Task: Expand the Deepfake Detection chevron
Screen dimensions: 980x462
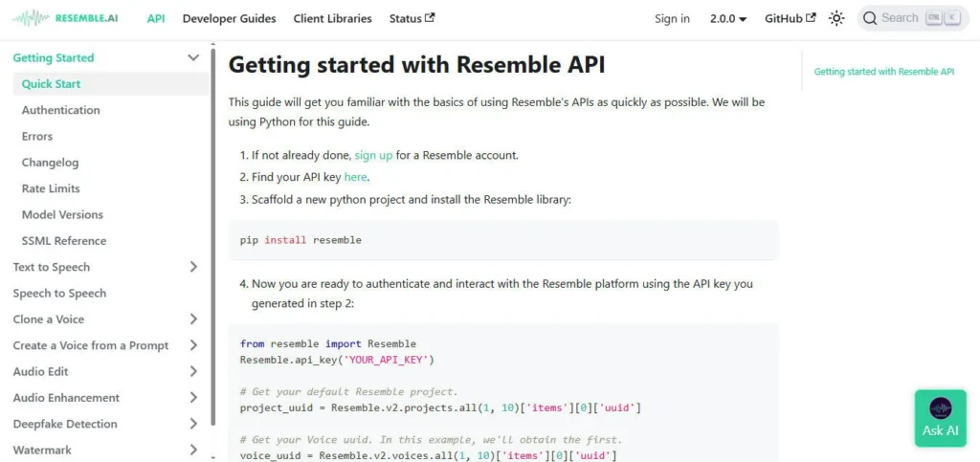Action: point(193,424)
